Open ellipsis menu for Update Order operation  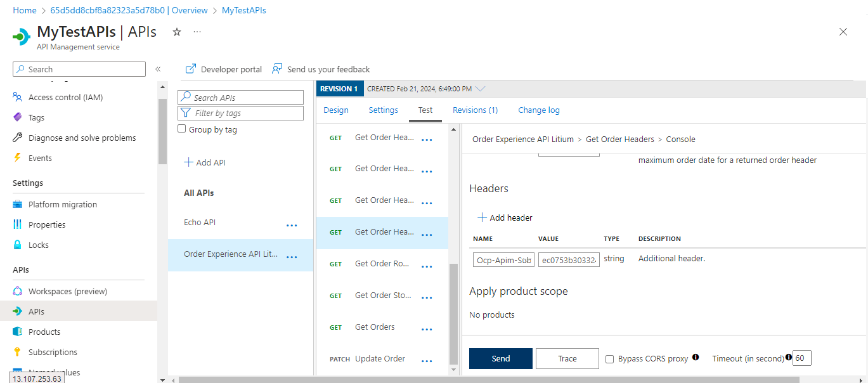click(x=427, y=361)
